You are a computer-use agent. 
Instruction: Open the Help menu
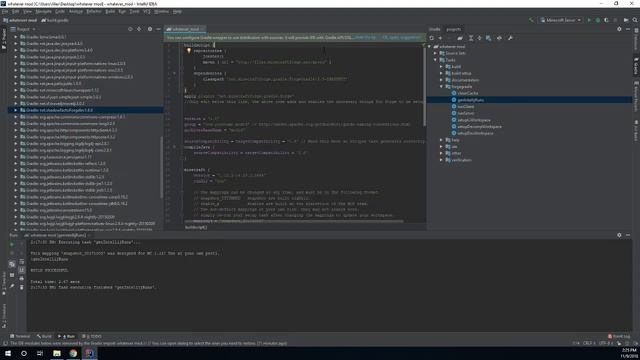pyautogui.click(x=177, y=11)
